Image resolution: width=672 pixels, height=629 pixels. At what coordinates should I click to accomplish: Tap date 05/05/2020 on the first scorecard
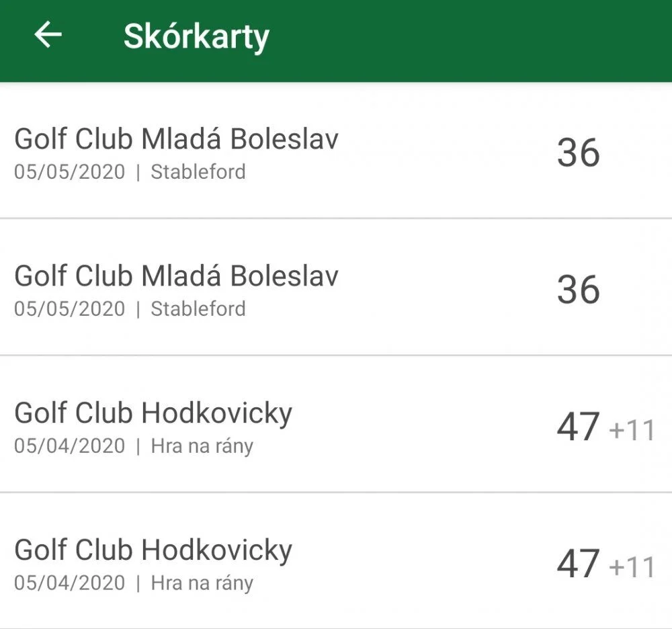pos(69,172)
